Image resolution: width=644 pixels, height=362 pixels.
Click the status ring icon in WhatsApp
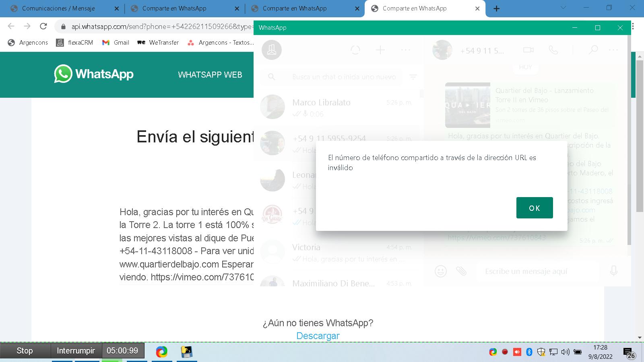tap(355, 50)
